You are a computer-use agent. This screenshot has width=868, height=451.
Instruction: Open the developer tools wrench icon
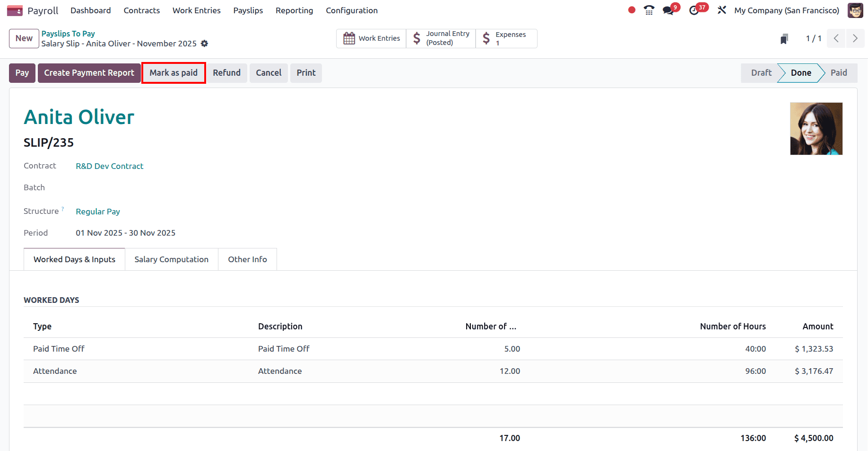point(722,9)
